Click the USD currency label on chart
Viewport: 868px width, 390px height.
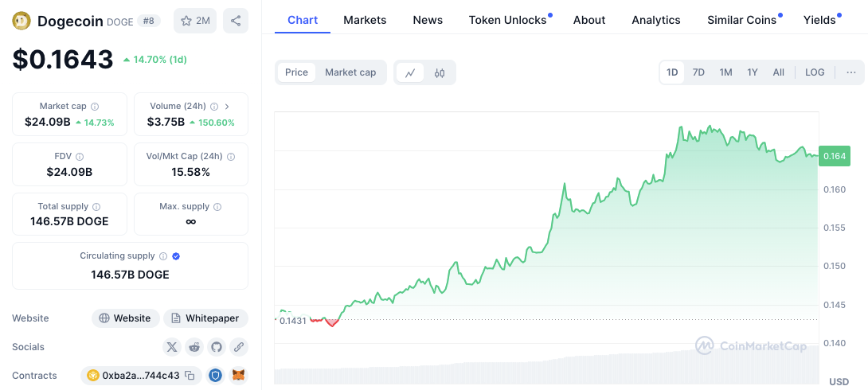click(x=839, y=382)
